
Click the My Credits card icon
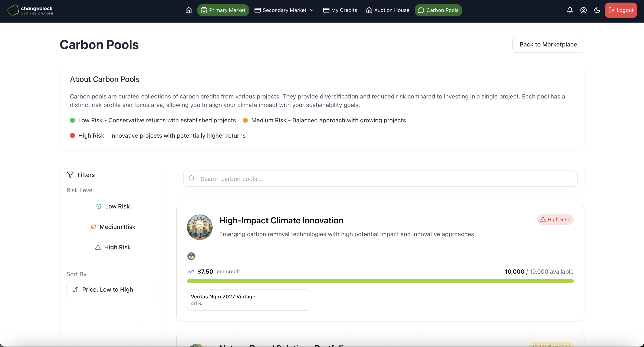coord(326,10)
